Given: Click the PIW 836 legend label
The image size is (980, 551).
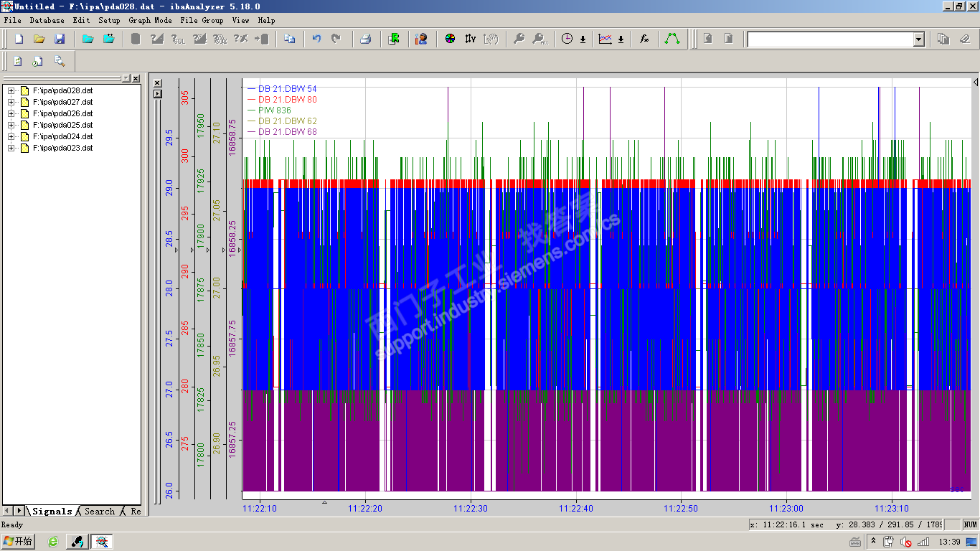Looking at the screenshot, I should point(274,110).
